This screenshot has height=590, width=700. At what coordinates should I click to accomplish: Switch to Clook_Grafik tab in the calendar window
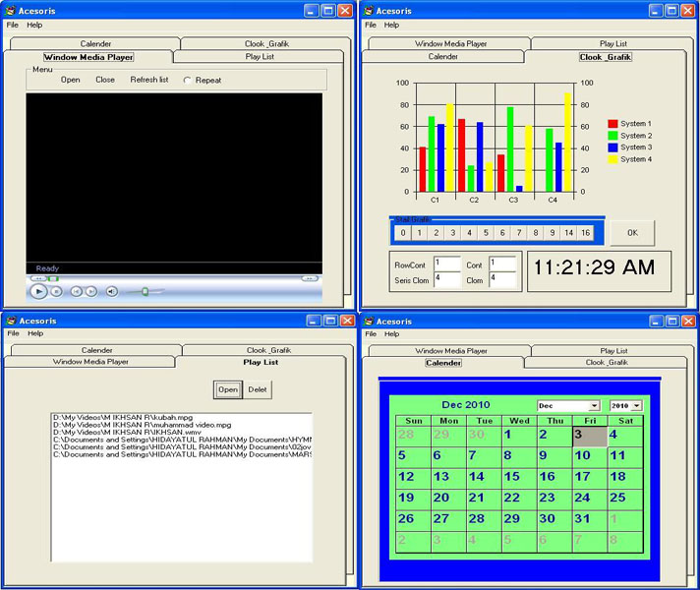(x=607, y=362)
